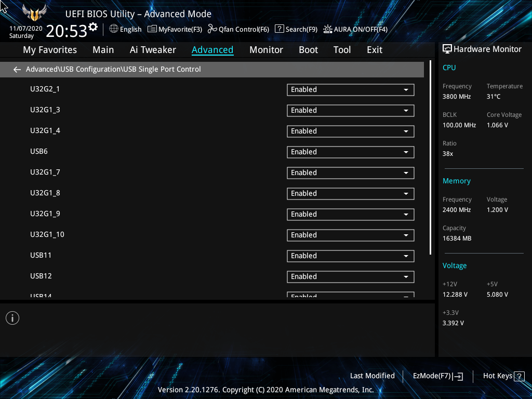
Task: Open the U32G1_8 Enabled dropdown
Action: [351, 193]
